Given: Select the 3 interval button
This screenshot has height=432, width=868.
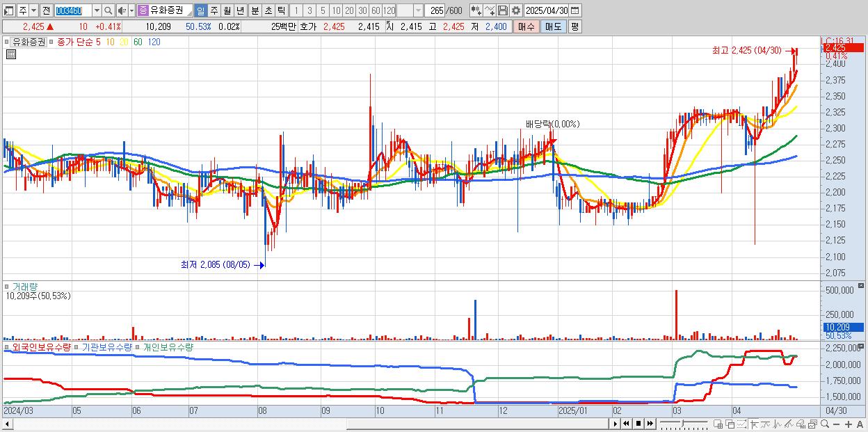Looking at the screenshot, I should tap(310, 10).
